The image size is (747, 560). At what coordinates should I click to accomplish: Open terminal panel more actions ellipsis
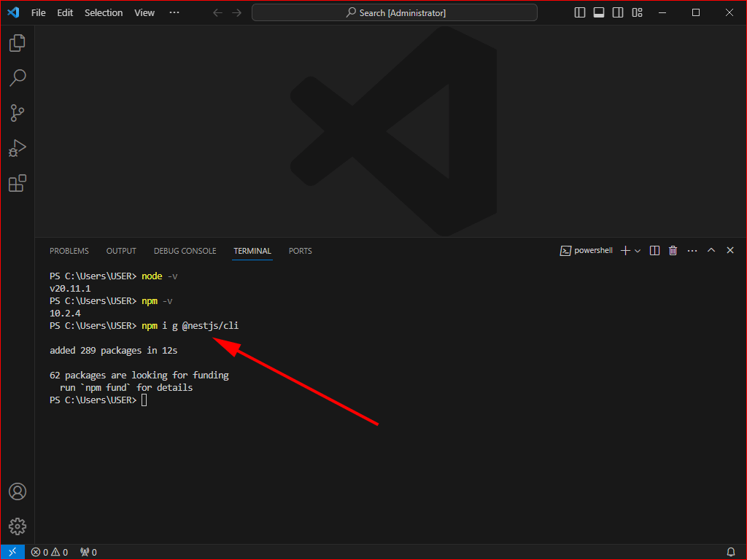click(x=692, y=251)
